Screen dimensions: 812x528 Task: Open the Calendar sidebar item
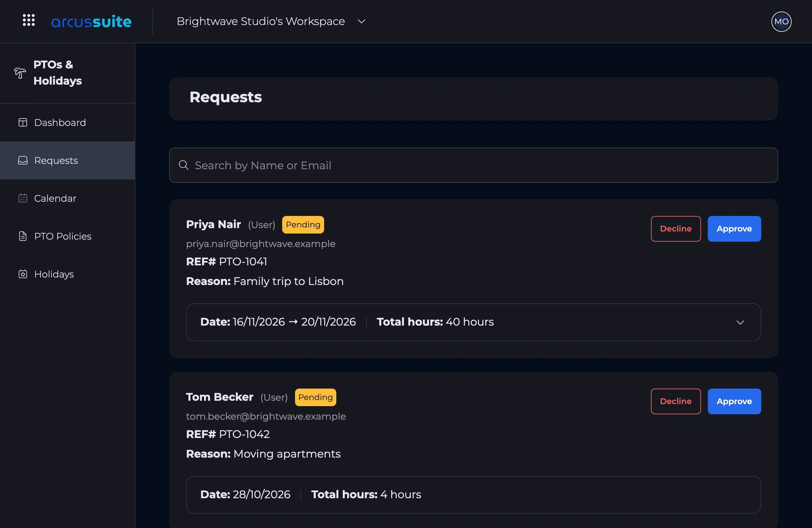(68, 198)
